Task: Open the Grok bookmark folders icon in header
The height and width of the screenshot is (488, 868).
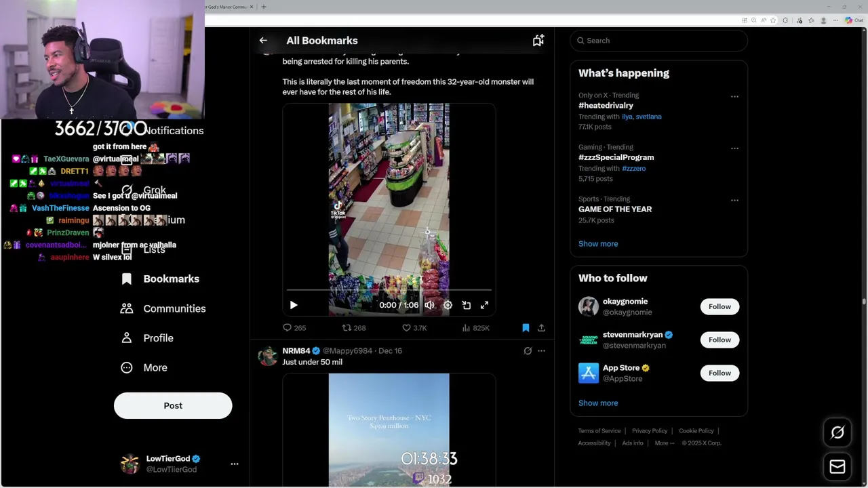Action: point(538,41)
